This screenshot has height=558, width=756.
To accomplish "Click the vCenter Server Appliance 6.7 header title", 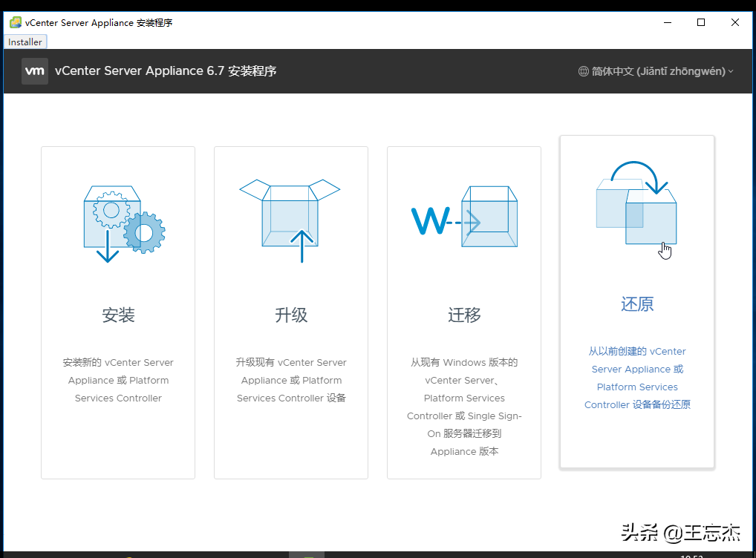I will [x=166, y=70].
